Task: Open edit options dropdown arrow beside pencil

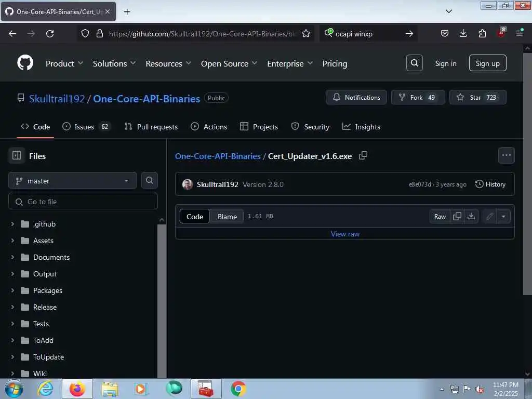Action: [x=503, y=216]
